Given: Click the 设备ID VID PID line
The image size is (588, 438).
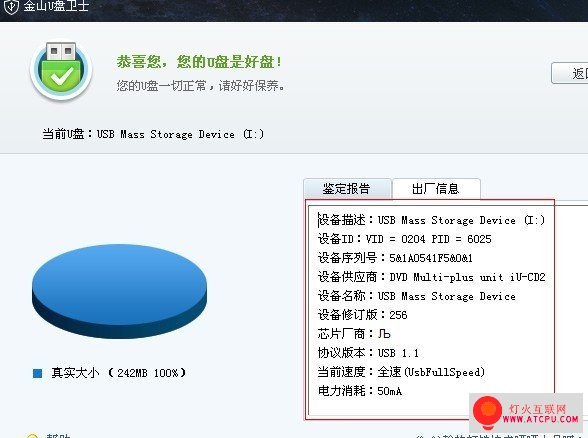Looking at the screenshot, I should click(405, 239).
